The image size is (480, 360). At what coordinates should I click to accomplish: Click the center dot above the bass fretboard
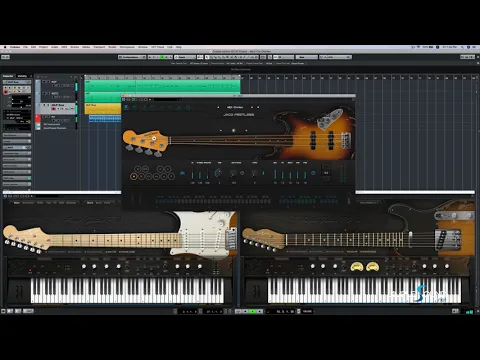233,131
